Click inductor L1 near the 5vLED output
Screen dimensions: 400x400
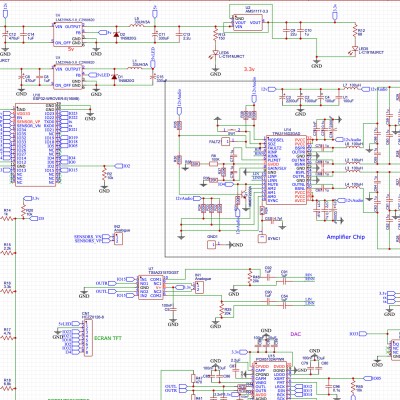pyautogui.click(x=135, y=68)
